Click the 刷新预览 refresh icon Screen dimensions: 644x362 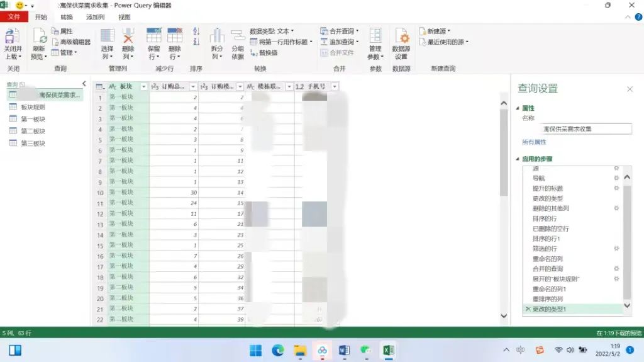pyautogui.click(x=39, y=37)
